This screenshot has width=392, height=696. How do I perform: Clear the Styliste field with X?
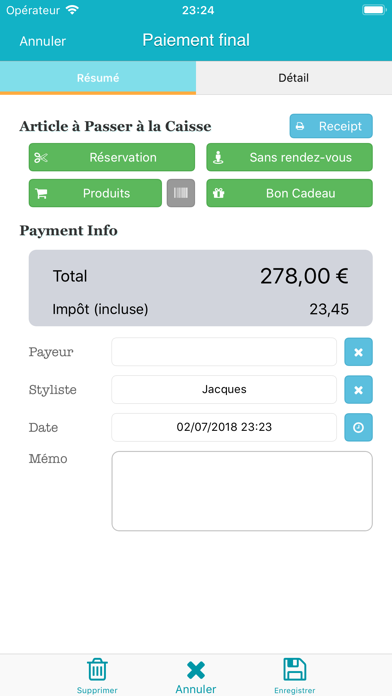358,390
